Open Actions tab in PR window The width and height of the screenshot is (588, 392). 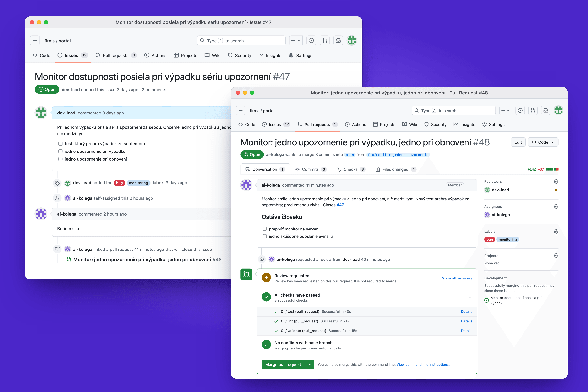pos(355,124)
